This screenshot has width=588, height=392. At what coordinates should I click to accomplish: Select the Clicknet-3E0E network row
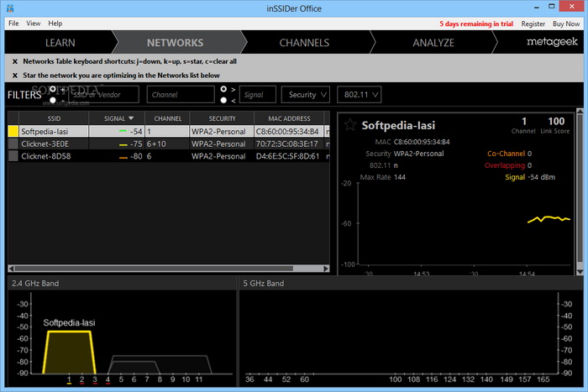pos(169,144)
